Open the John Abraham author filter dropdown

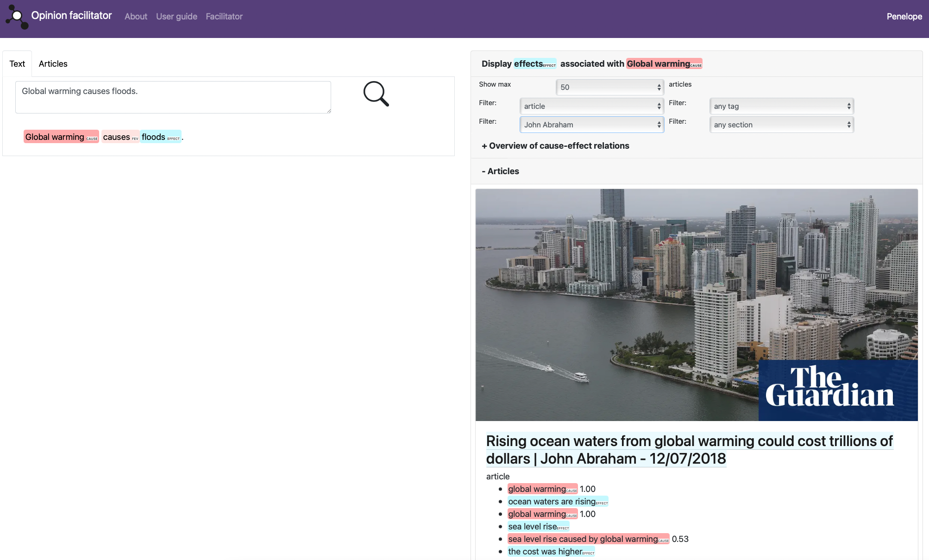tap(592, 125)
